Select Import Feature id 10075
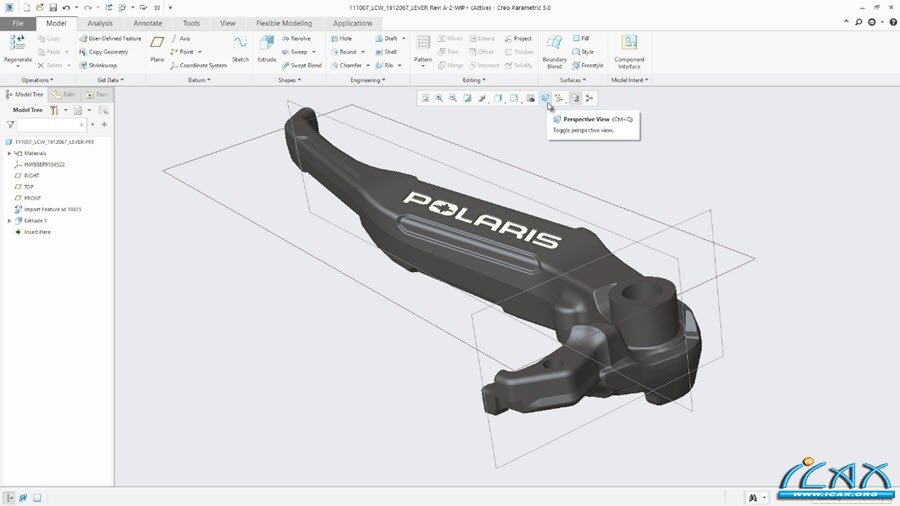Image resolution: width=900 pixels, height=506 pixels. pos(48,209)
